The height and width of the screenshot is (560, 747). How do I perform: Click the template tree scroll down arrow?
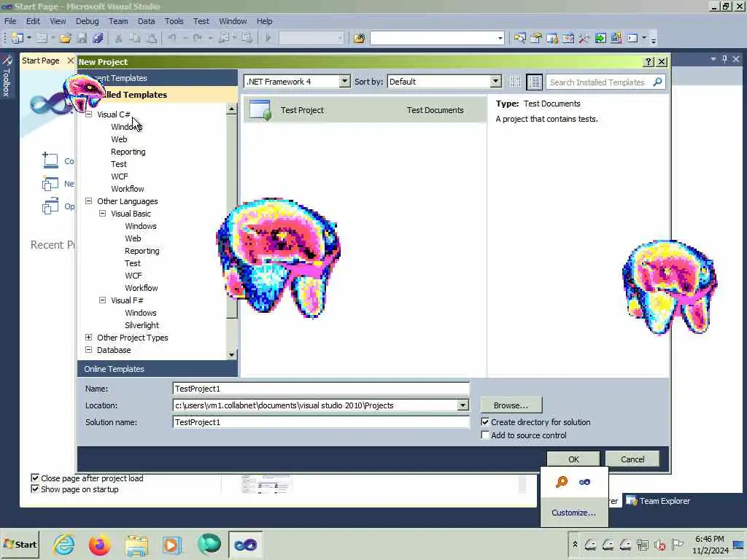[x=231, y=354]
